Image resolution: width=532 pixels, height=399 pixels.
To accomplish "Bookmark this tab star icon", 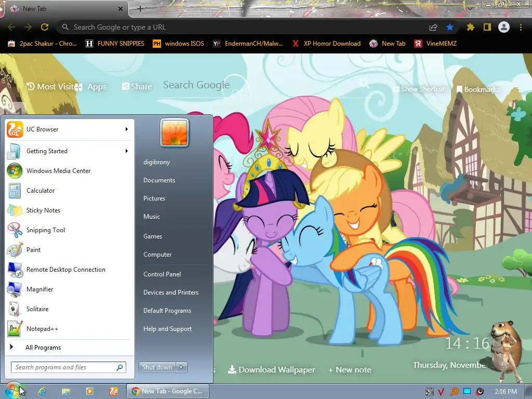I will pos(450,27).
